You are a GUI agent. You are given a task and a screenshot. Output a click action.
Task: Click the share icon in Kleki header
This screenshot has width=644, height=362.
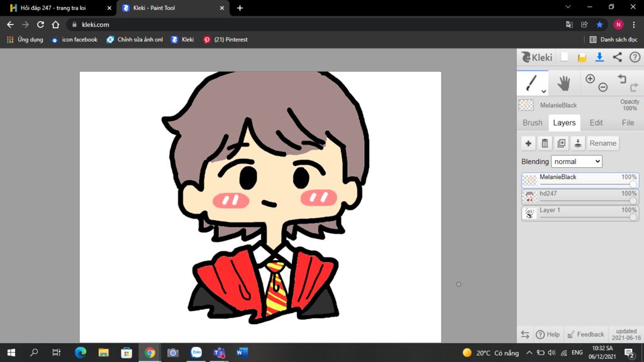[617, 57]
